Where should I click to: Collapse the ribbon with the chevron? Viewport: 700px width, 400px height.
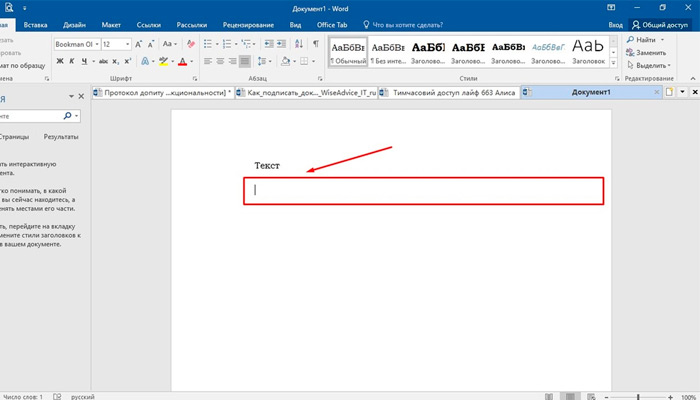coord(693,79)
